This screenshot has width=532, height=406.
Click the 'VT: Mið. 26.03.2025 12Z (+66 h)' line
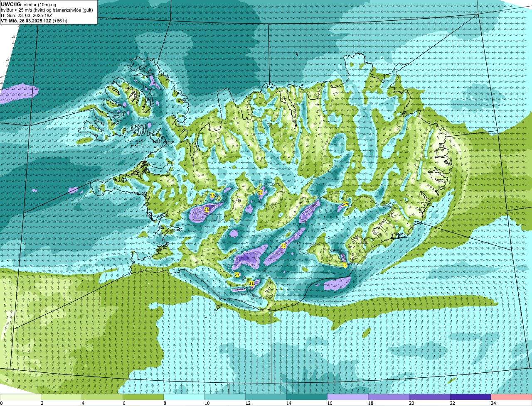(x=34, y=21)
